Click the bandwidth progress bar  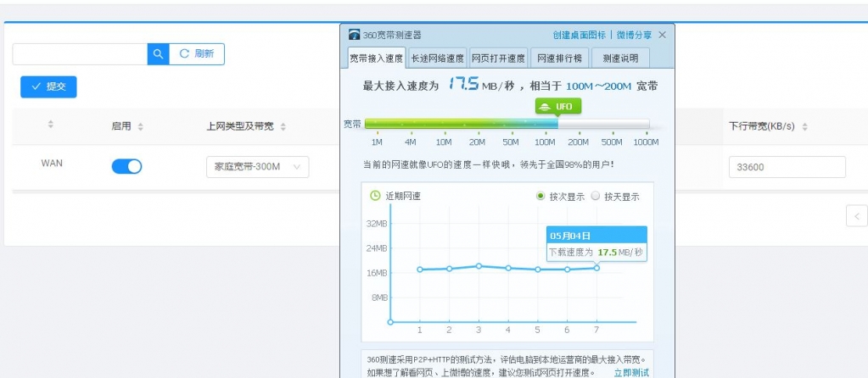(x=507, y=124)
